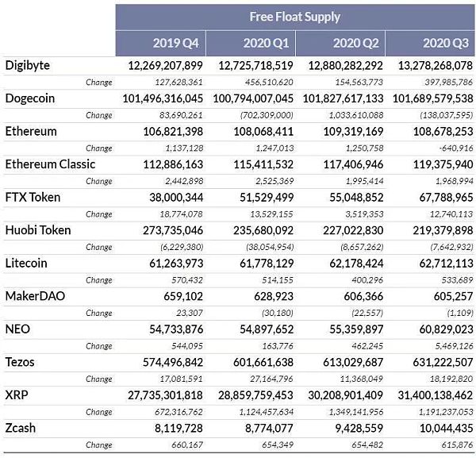Select Digibyte's 2019 Q4 value 12,269,207,899
This screenshot has width=476, height=458.
tap(165, 65)
